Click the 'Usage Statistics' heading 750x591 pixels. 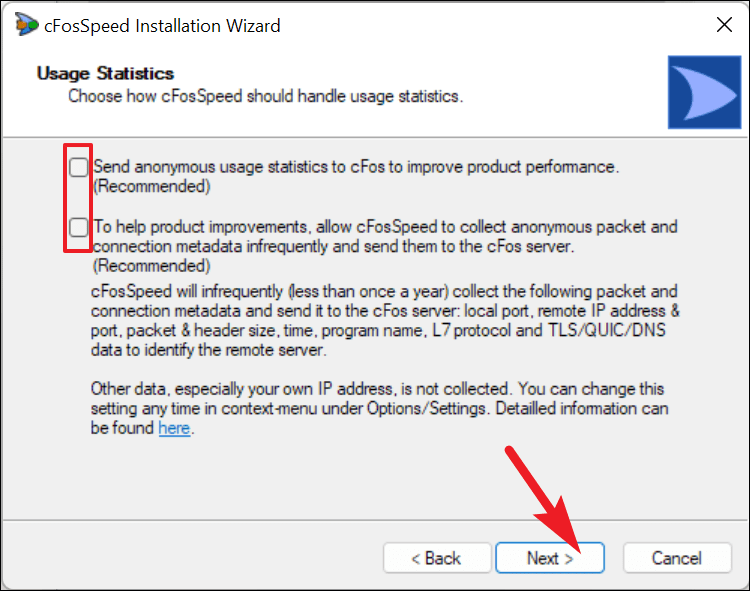click(105, 73)
